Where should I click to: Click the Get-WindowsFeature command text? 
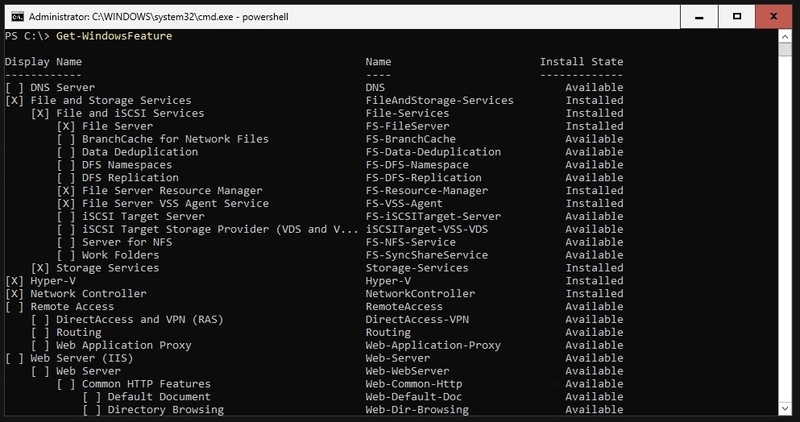point(114,36)
